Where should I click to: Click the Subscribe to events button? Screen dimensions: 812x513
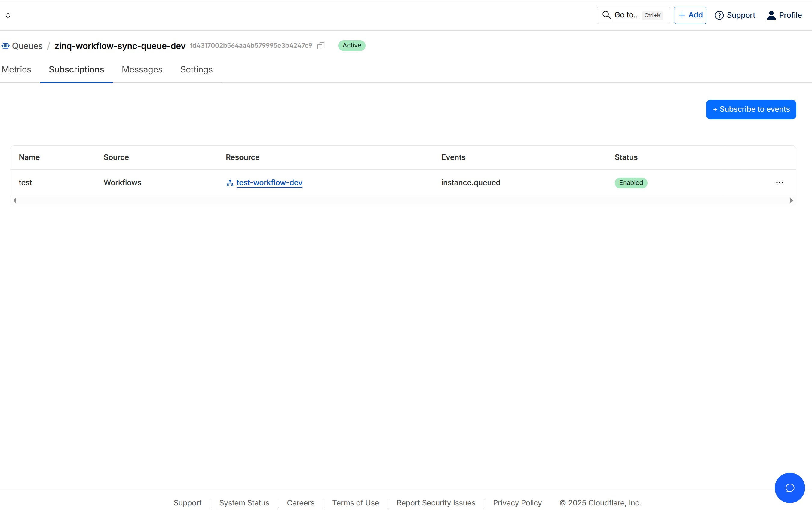click(751, 109)
